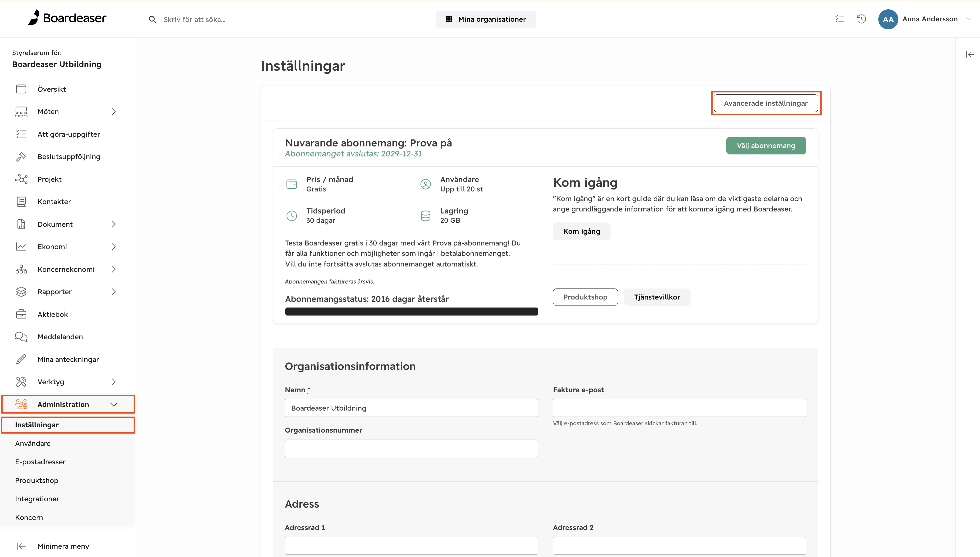
Task: Click the AA user avatar
Action: [x=888, y=19]
